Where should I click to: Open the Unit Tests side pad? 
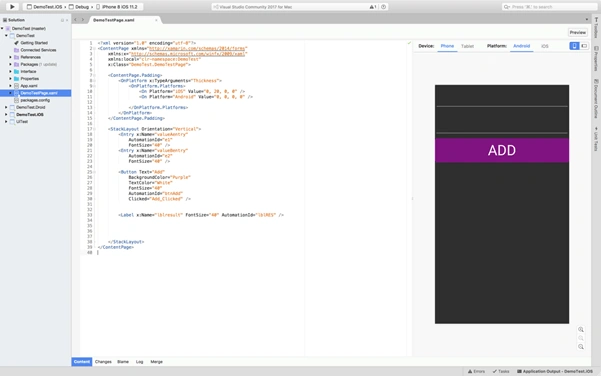[596, 139]
